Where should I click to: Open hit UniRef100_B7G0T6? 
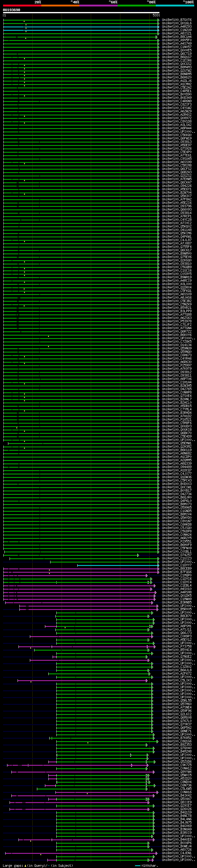177,20
